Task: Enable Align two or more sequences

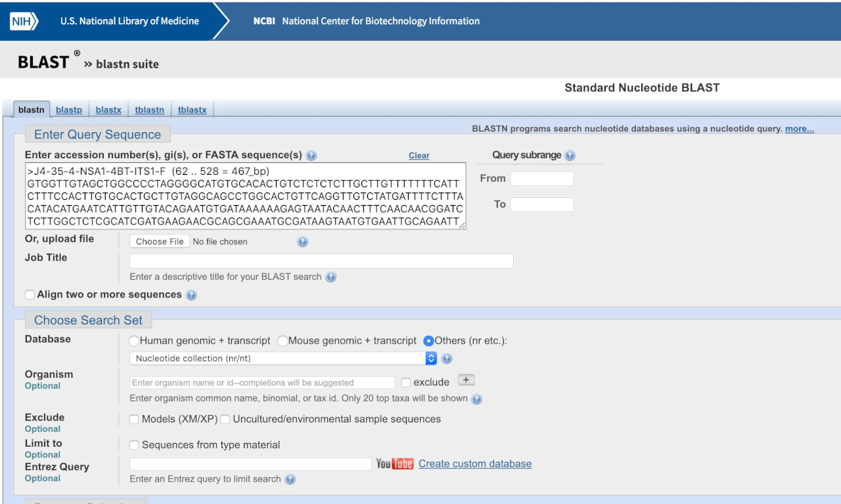Action: (30, 295)
